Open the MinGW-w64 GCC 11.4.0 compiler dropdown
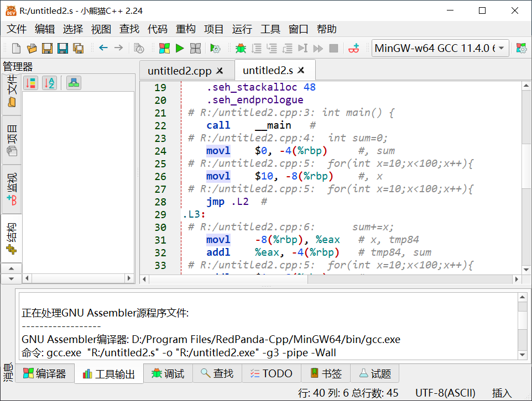Screen dimensions: 532x401 pyautogui.click(x=440, y=48)
